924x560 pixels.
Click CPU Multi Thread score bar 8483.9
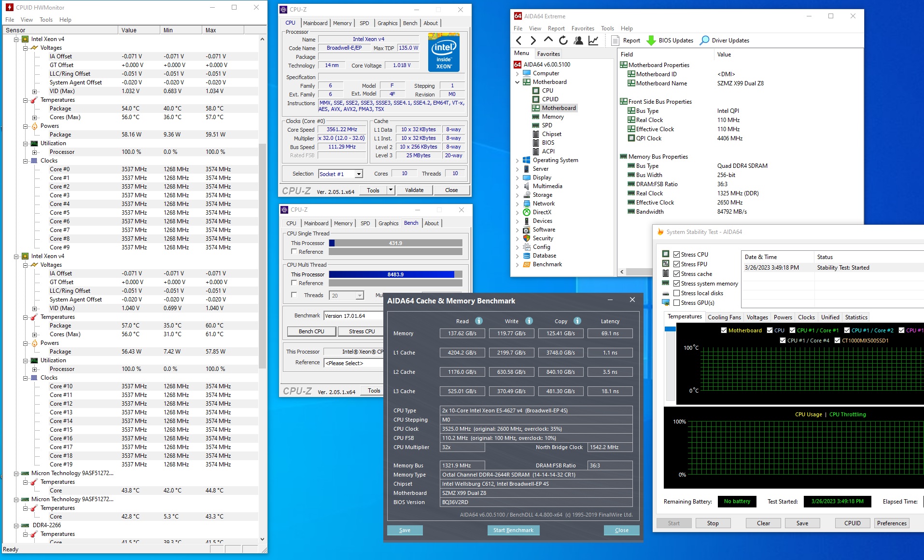(396, 274)
